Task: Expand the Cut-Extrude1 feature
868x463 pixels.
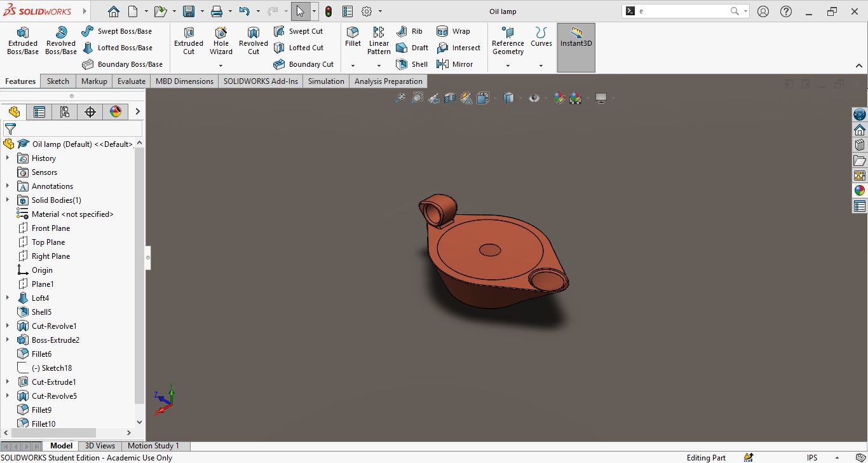Action: pyautogui.click(x=8, y=382)
